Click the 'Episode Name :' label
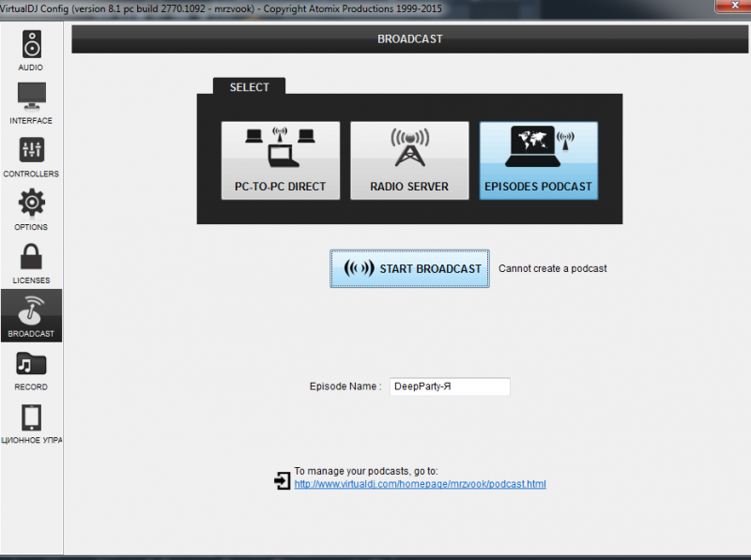Viewport: 751px width, 560px height. 345,386
